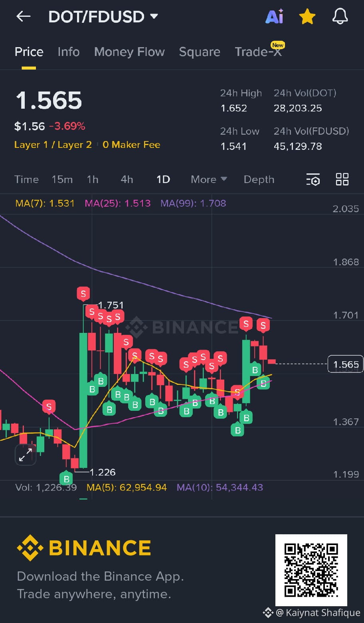Tap the Layer 1 / Layer 2 tag

coord(53,145)
